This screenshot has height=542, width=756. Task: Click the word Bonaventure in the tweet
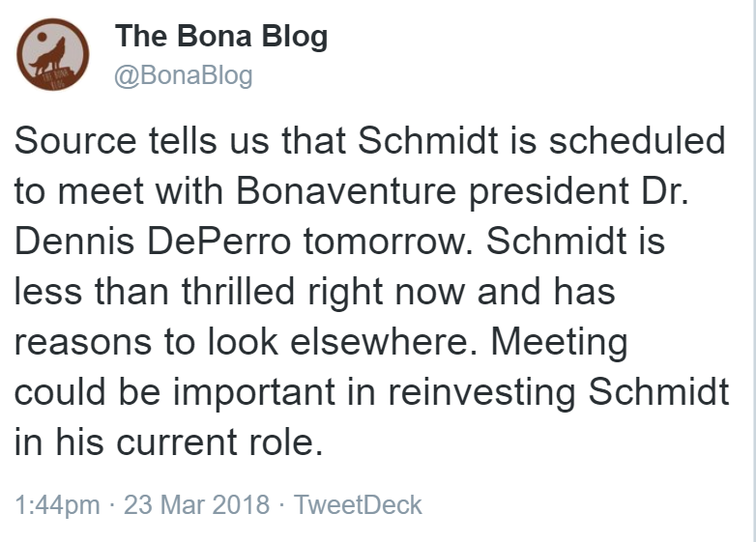pyautogui.click(x=346, y=190)
